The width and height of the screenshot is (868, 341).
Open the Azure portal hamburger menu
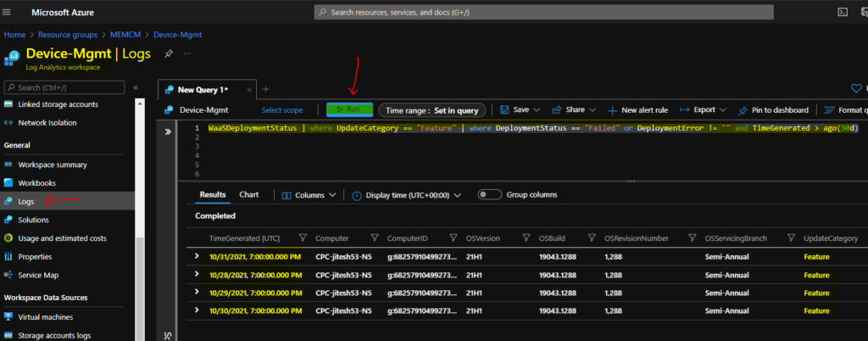click(x=8, y=12)
